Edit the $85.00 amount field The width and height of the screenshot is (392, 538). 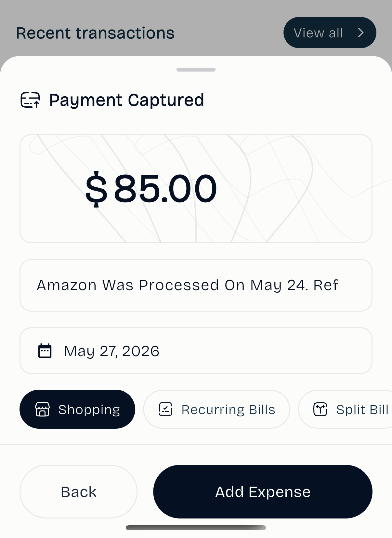(196, 189)
